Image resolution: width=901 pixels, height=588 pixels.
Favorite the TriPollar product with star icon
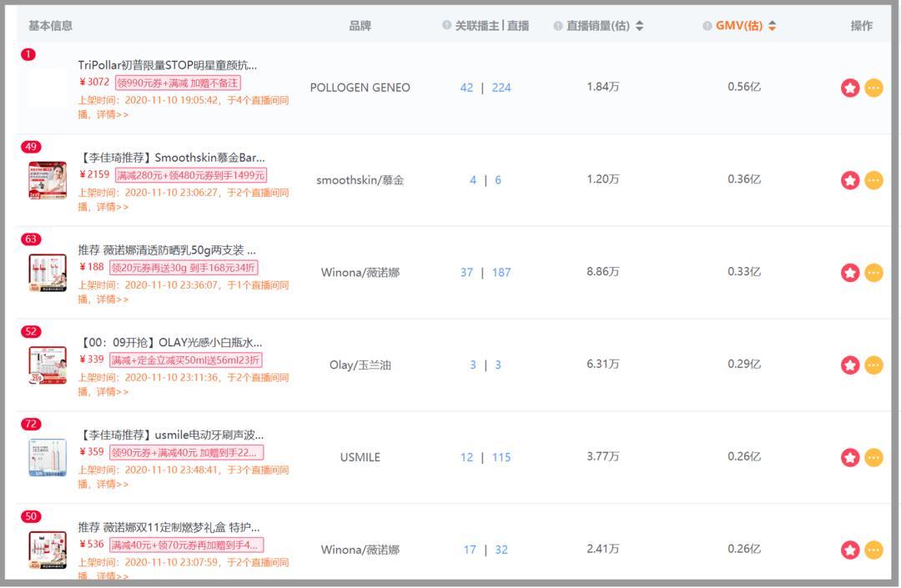click(850, 88)
